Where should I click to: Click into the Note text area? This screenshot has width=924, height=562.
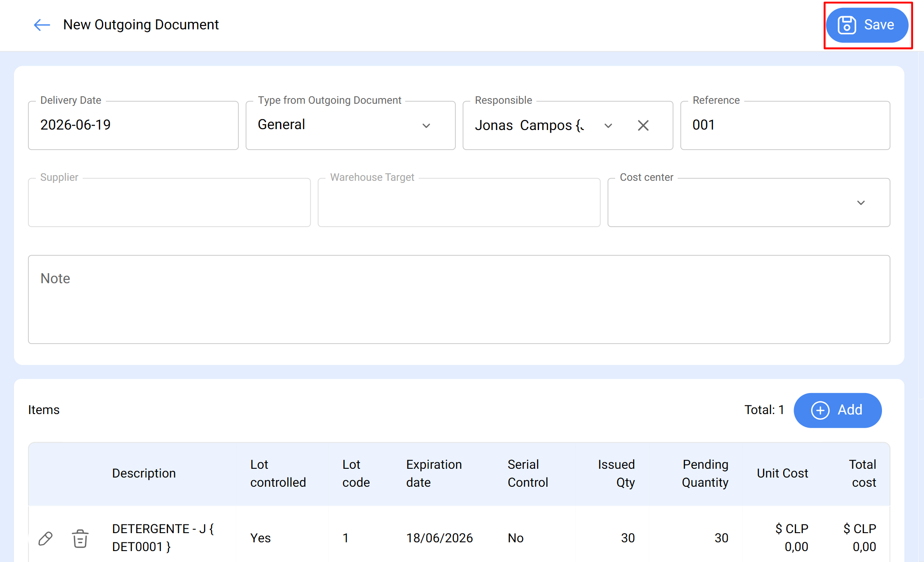(459, 299)
